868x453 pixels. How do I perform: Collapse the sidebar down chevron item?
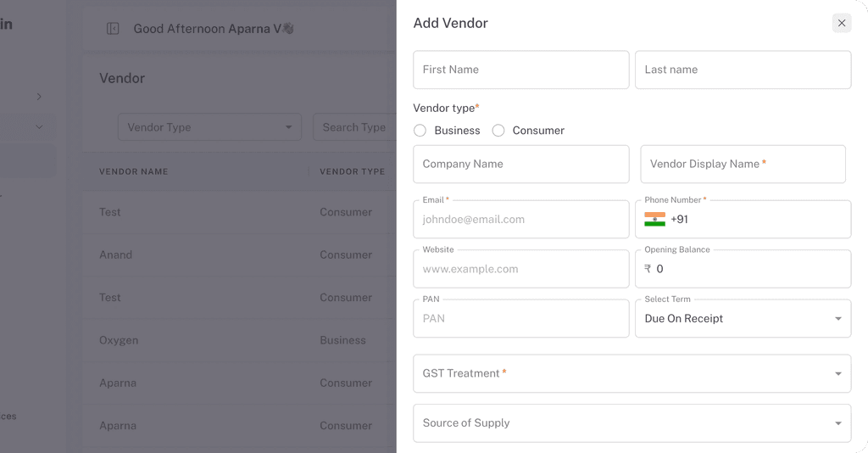click(39, 126)
